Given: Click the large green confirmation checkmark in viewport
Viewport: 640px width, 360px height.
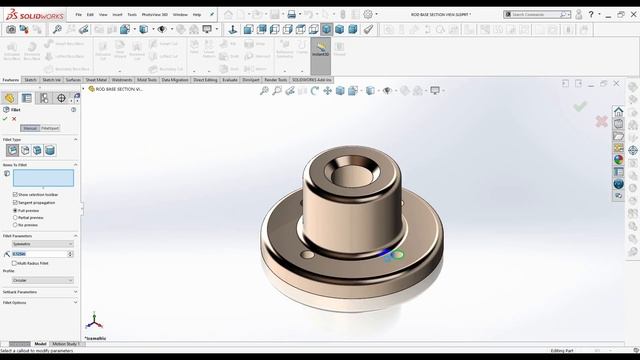Looking at the screenshot, I should (580, 106).
